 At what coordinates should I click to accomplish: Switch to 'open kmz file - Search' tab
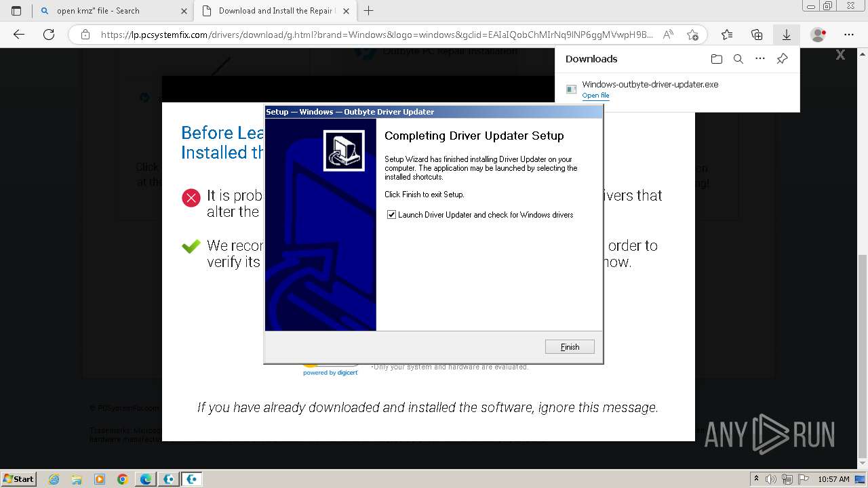pyautogui.click(x=113, y=11)
